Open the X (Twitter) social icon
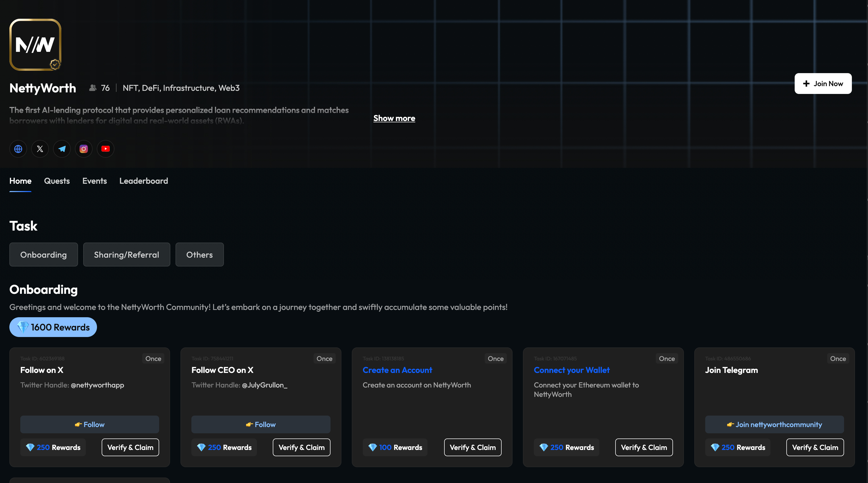The height and width of the screenshot is (483, 868). click(40, 149)
